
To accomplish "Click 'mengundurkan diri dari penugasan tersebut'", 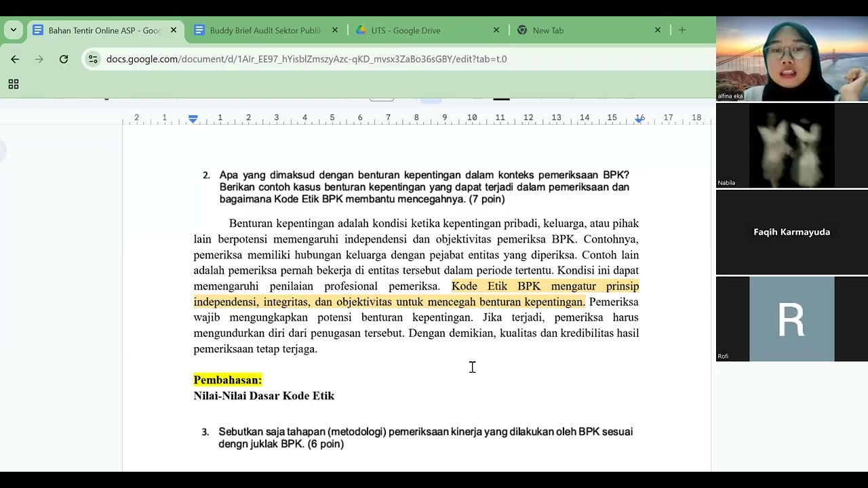I will point(299,333).
